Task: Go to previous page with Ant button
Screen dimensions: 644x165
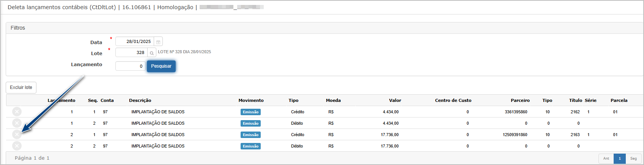Action: (606, 159)
